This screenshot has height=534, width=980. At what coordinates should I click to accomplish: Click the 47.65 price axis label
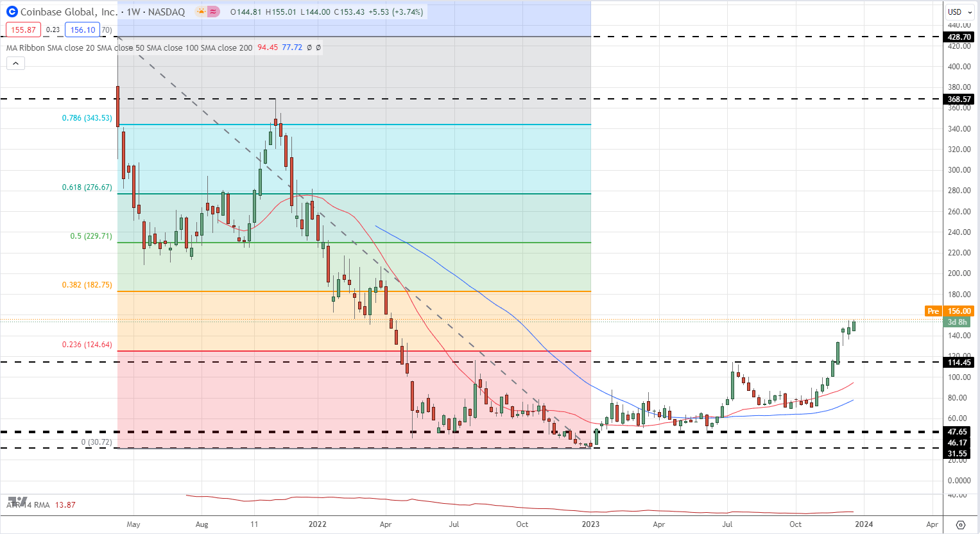coord(958,432)
